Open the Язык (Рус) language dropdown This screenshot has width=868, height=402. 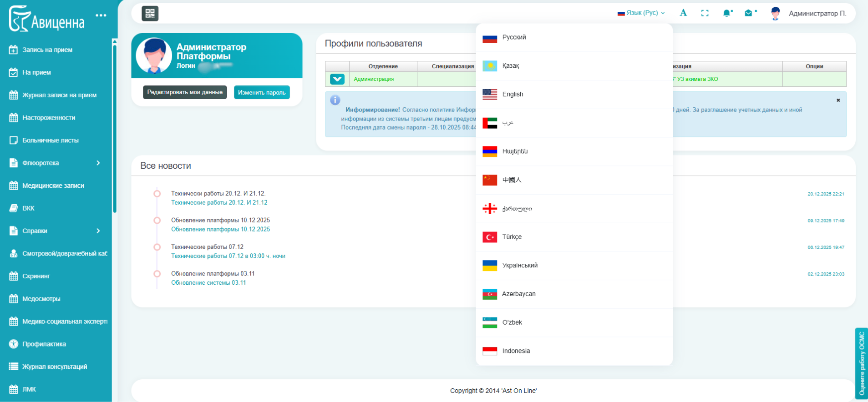pyautogui.click(x=641, y=13)
